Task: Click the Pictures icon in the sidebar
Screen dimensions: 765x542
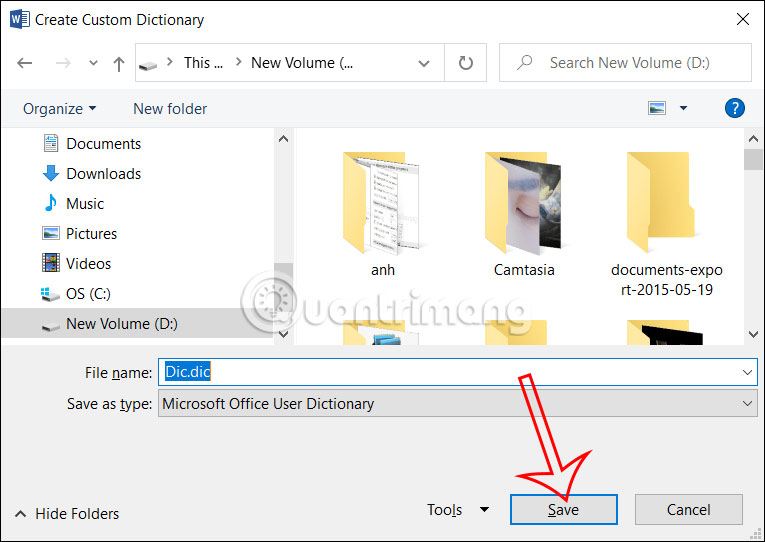Action: pos(51,233)
